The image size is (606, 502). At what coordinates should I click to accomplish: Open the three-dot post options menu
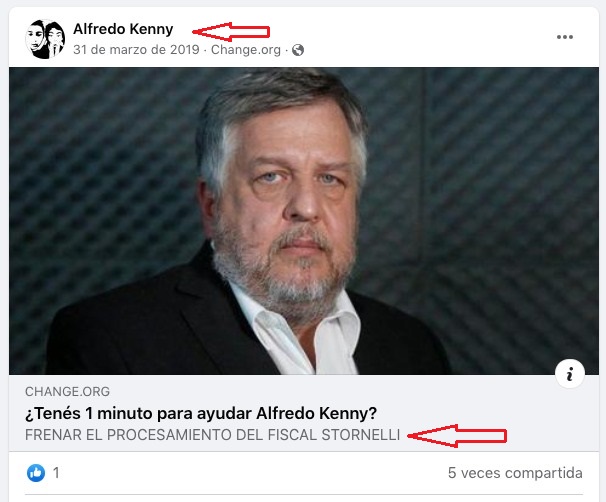click(x=565, y=37)
